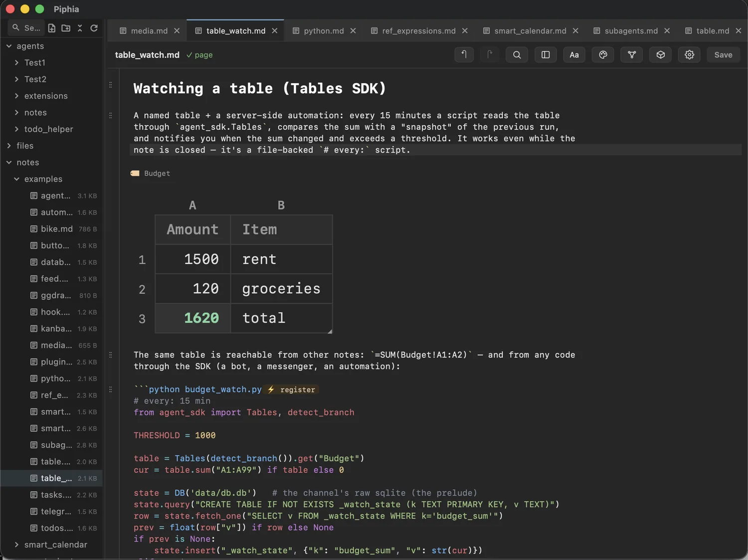
Task: Click the Undo arrow in editor toolbar
Action: point(464,55)
